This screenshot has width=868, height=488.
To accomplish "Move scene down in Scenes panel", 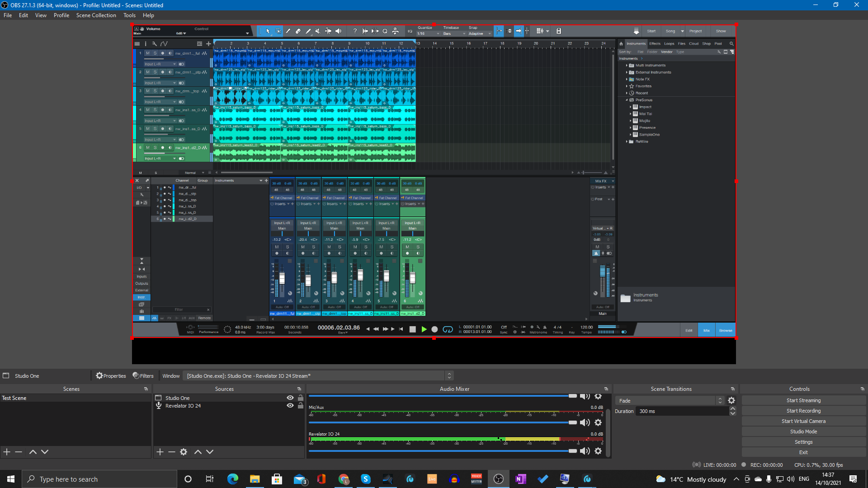I will point(45,452).
